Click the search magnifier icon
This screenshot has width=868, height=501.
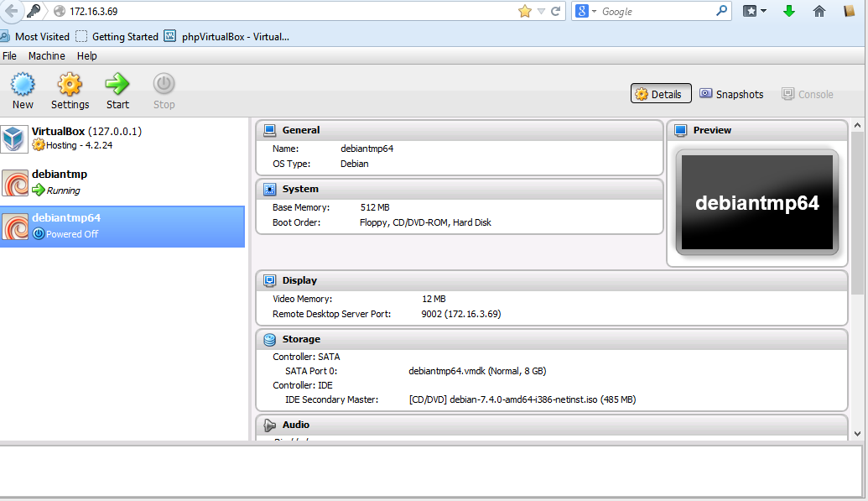[721, 11]
